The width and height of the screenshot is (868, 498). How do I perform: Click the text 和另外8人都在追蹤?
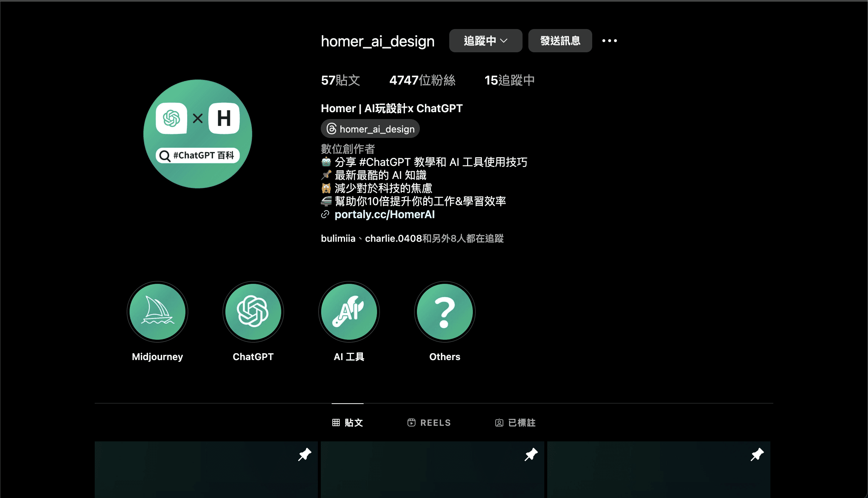tap(463, 238)
